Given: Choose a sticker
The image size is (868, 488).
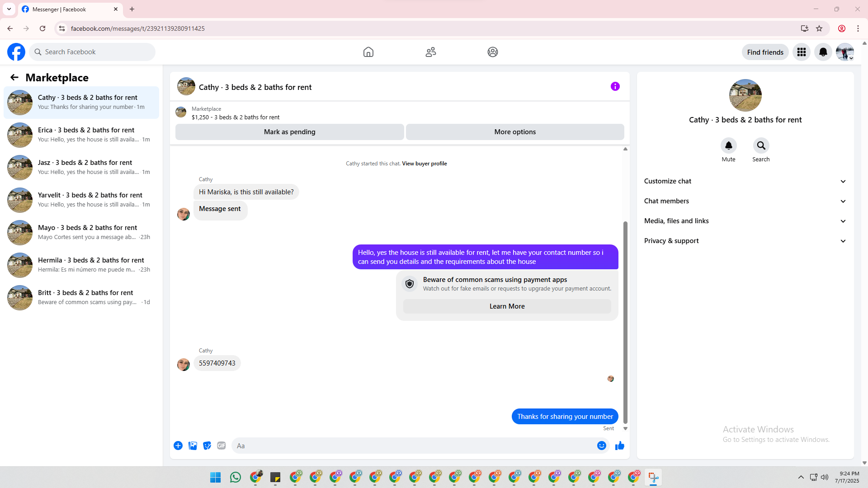Looking at the screenshot, I should tap(207, 446).
